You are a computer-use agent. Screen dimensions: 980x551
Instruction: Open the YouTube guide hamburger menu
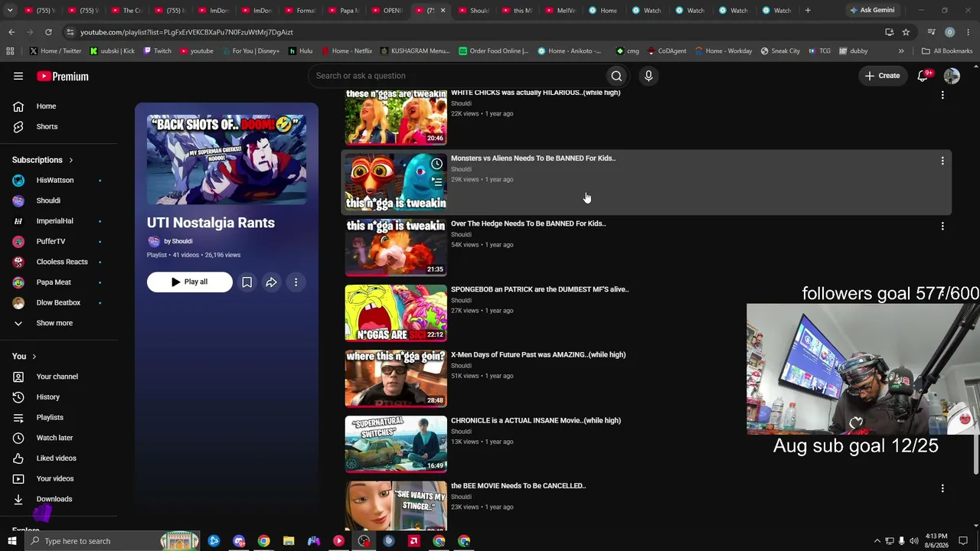tap(18, 76)
